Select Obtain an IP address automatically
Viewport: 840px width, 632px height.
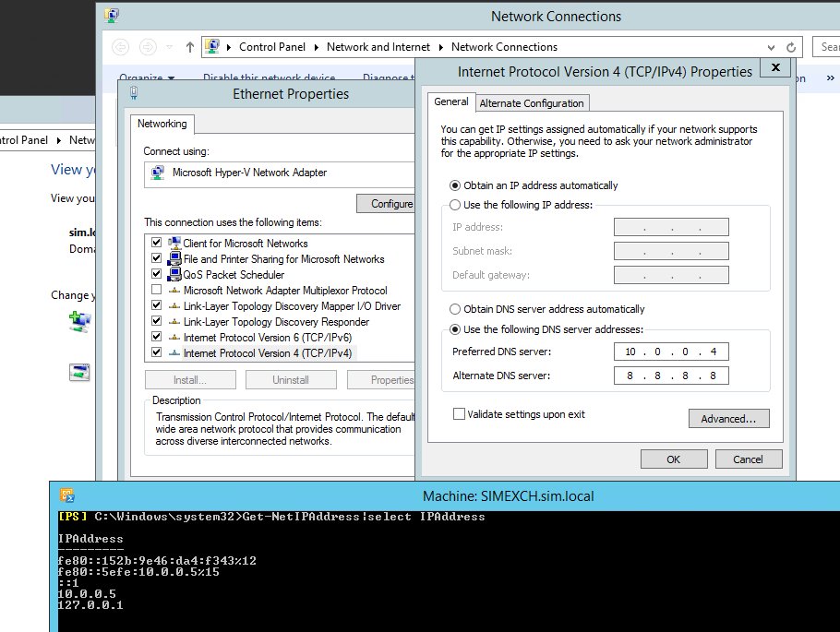point(455,185)
